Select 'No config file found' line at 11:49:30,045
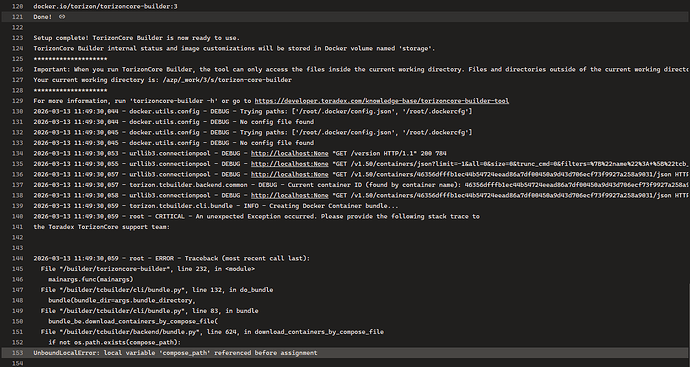 174,143
